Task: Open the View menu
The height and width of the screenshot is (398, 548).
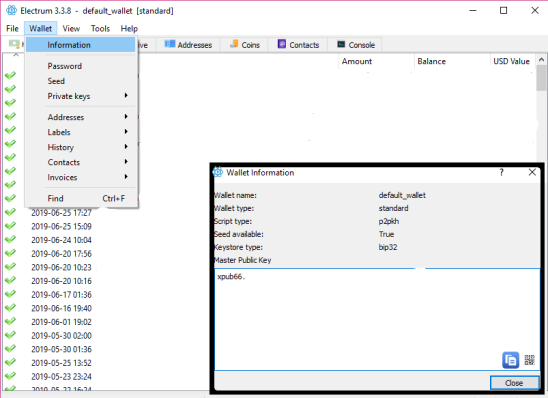Action: tap(71, 29)
